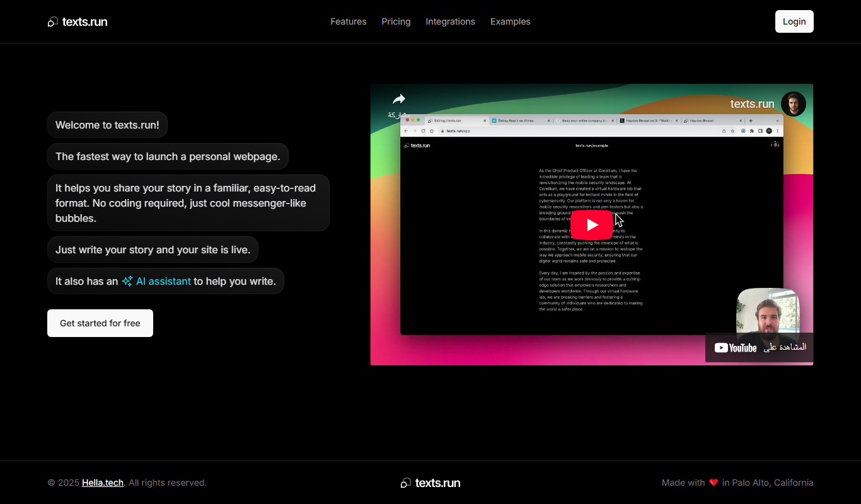Image resolution: width=861 pixels, height=504 pixels.
Task: Click the Login button
Action: tap(794, 21)
